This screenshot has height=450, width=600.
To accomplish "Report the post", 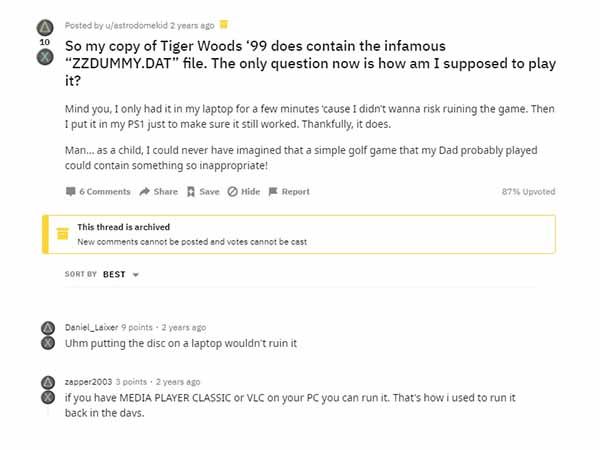I will tap(288, 191).
